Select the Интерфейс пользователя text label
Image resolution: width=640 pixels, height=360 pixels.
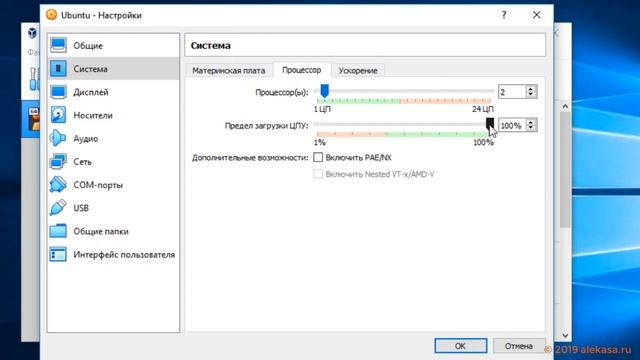coord(124,255)
